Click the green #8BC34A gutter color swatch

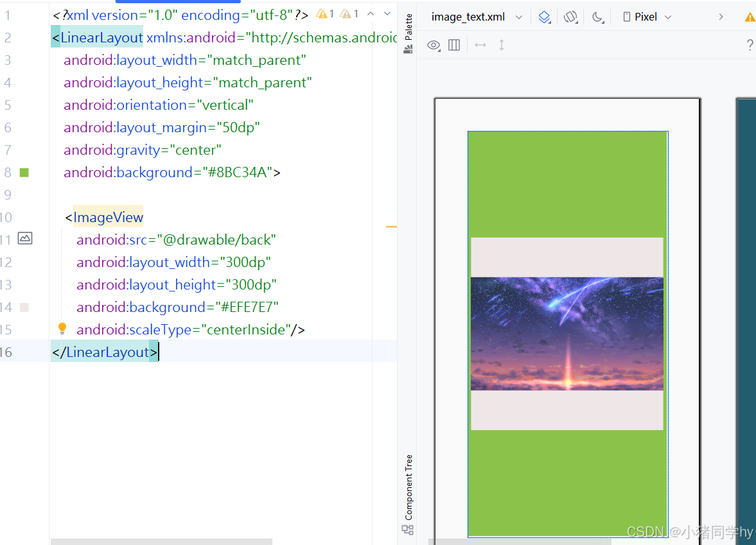24,173
